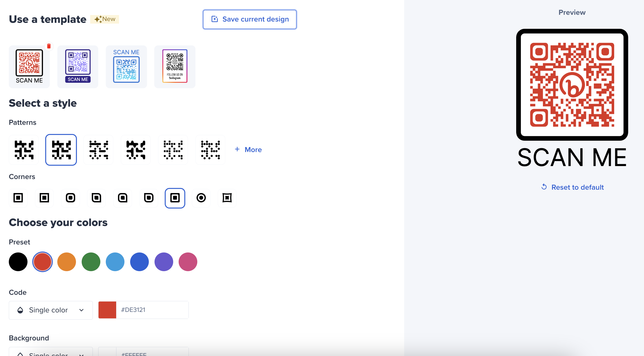Click Reset to default link
The height and width of the screenshot is (356, 644).
[x=572, y=187]
